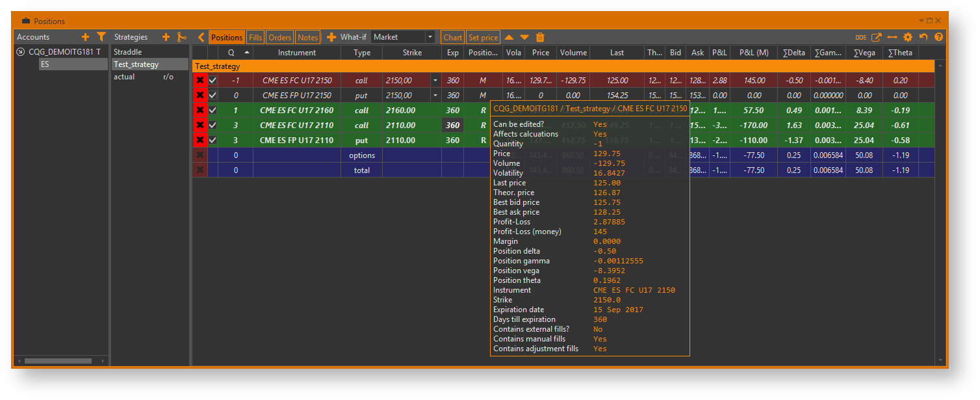Open the accounts filter funnel icon

tap(101, 37)
